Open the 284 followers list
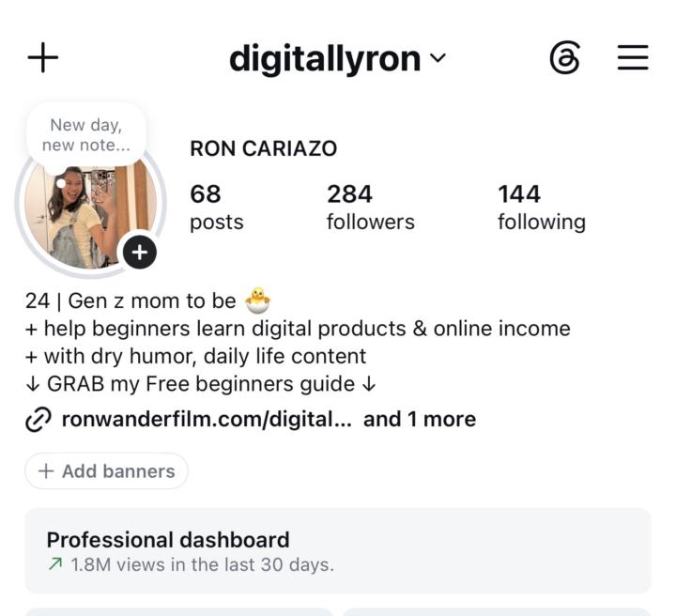The width and height of the screenshot is (676, 616). pyautogui.click(x=370, y=208)
